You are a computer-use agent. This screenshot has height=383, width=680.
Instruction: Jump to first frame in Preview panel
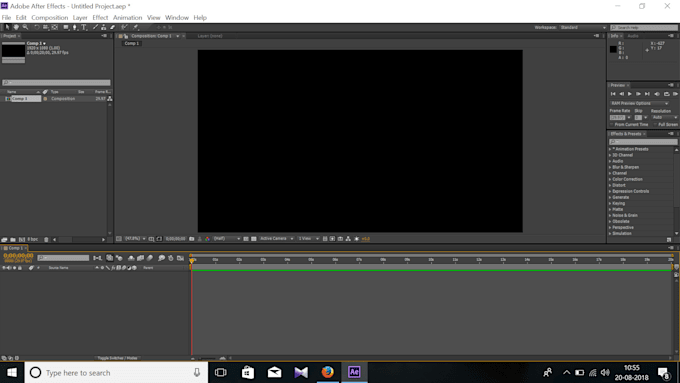[x=613, y=94]
